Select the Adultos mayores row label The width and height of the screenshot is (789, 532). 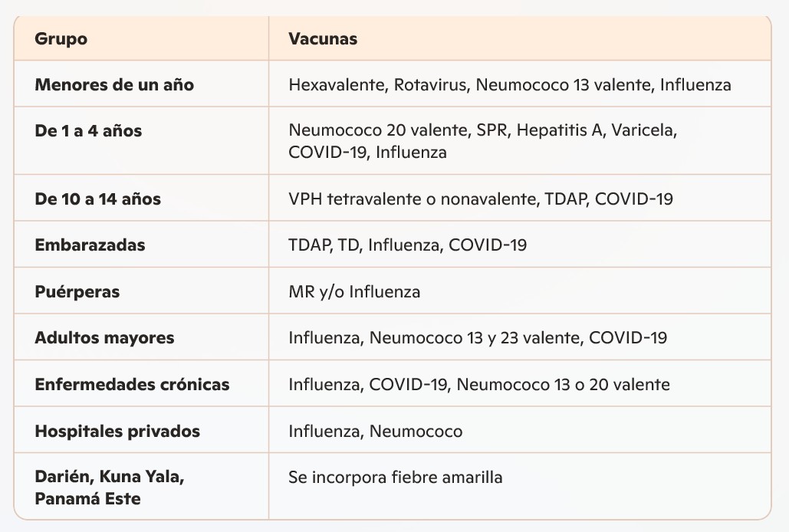pos(104,338)
